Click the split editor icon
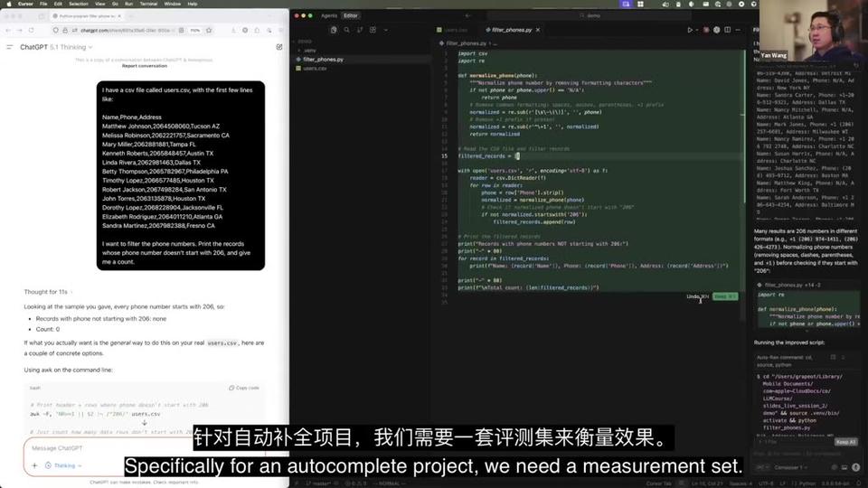This screenshot has width=868, height=488. pyautogui.click(x=727, y=30)
